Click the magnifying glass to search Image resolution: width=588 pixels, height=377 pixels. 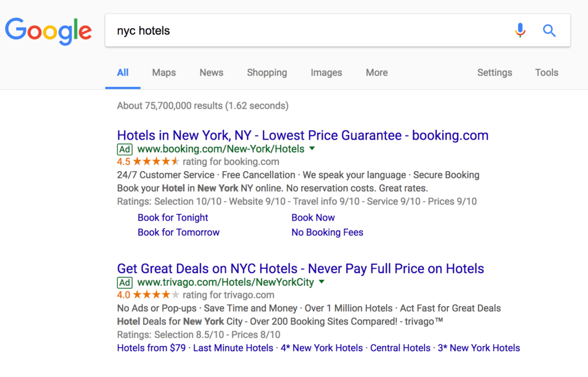point(549,30)
